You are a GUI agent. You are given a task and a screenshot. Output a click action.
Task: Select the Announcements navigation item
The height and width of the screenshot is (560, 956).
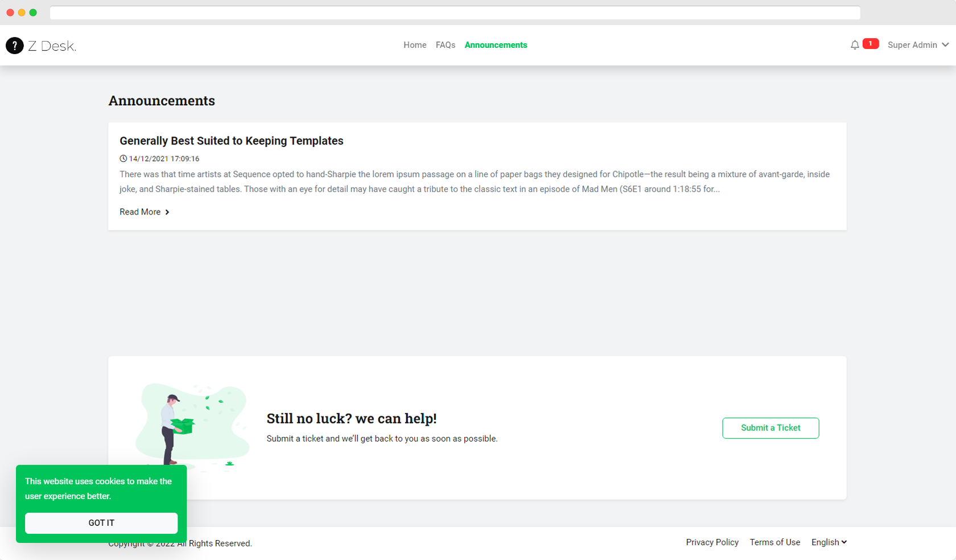(x=496, y=45)
